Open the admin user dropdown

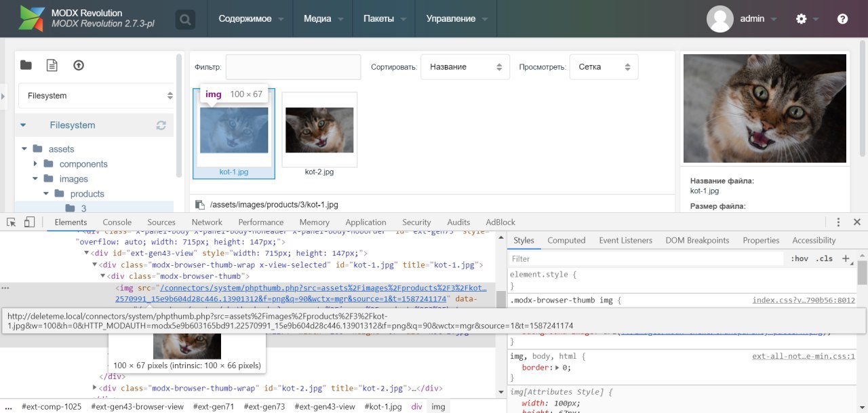[759, 19]
